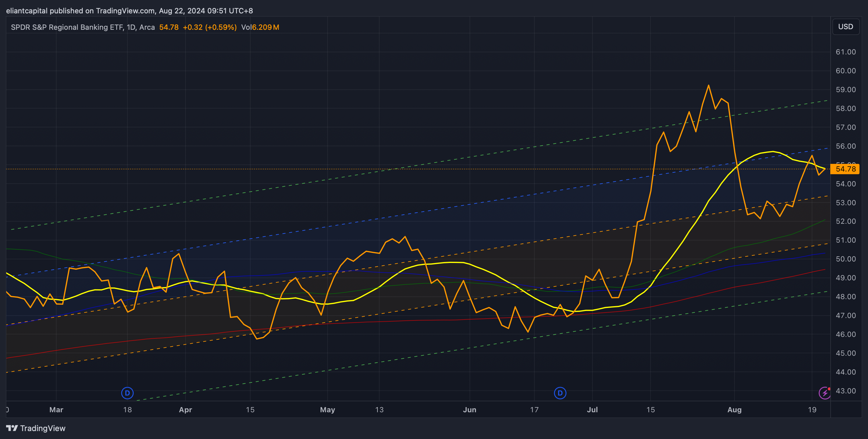Click the orange price peak near 59.00

tap(709, 85)
